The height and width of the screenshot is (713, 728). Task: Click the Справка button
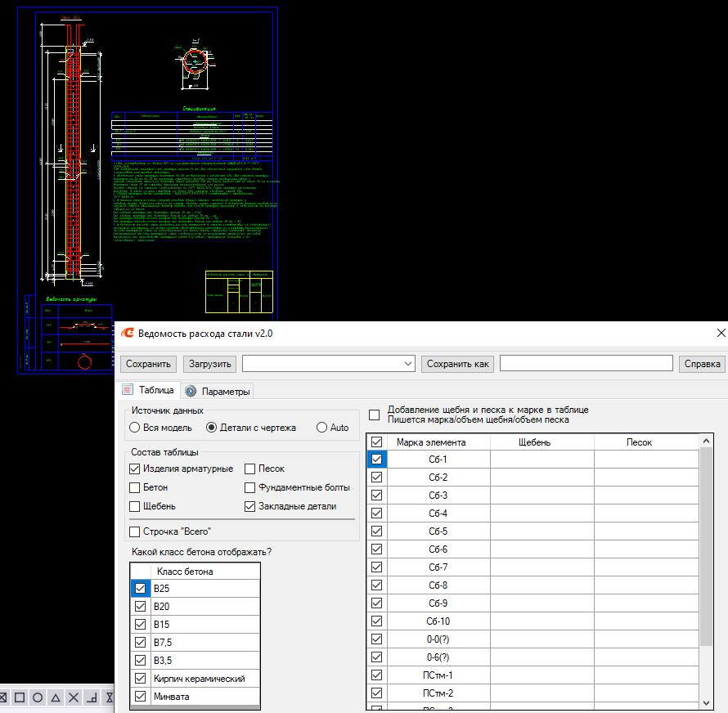[x=701, y=364]
